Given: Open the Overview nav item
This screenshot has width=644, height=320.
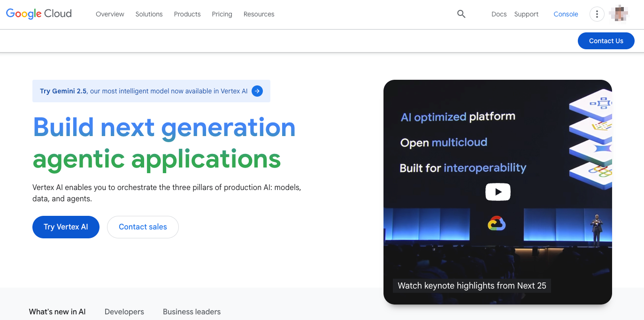Looking at the screenshot, I should click(x=110, y=14).
